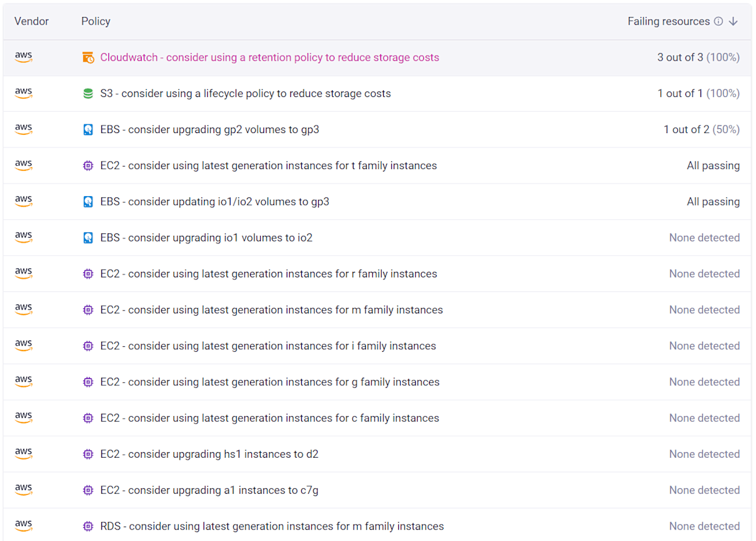Click the AWS logo in the hs1 to d2 row
The image size is (756, 541).
click(x=23, y=453)
